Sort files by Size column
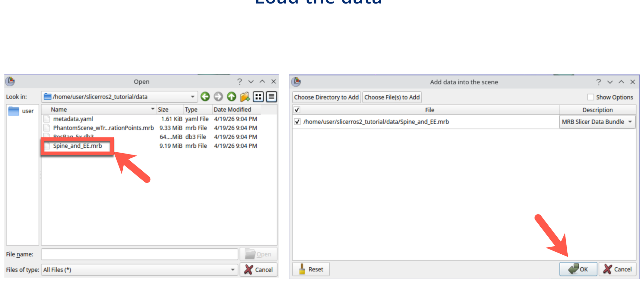Image resolution: width=644 pixels, height=283 pixels. 170,109
